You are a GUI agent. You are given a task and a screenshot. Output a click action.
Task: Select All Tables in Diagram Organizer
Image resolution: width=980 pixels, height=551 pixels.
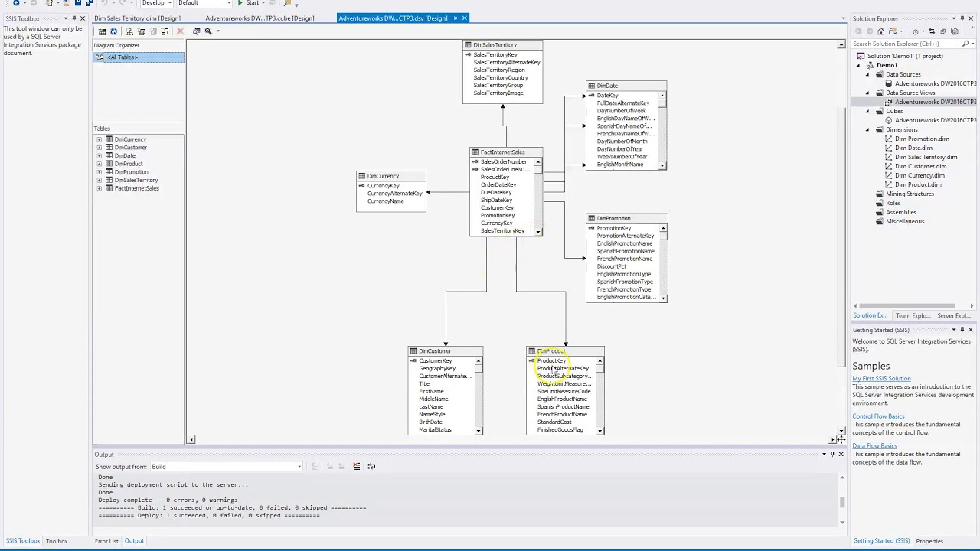(x=139, y=57)
